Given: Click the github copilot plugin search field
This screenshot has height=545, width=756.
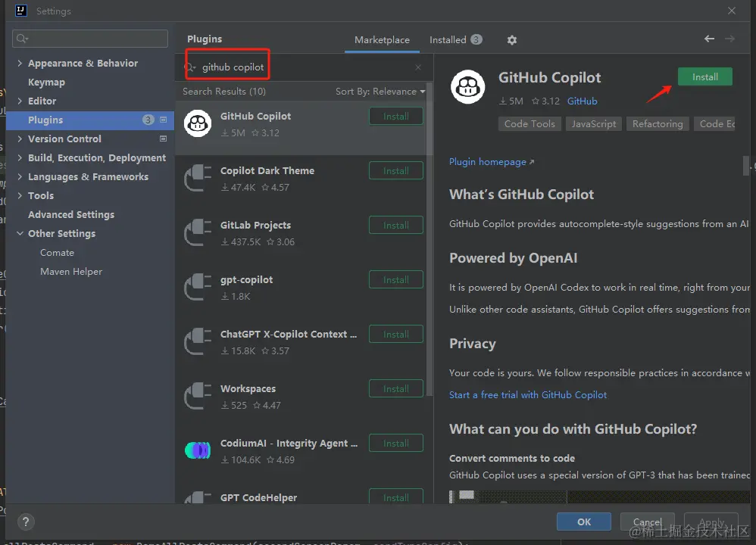Looking at the screenshot, I should click(x=304, y=67).
